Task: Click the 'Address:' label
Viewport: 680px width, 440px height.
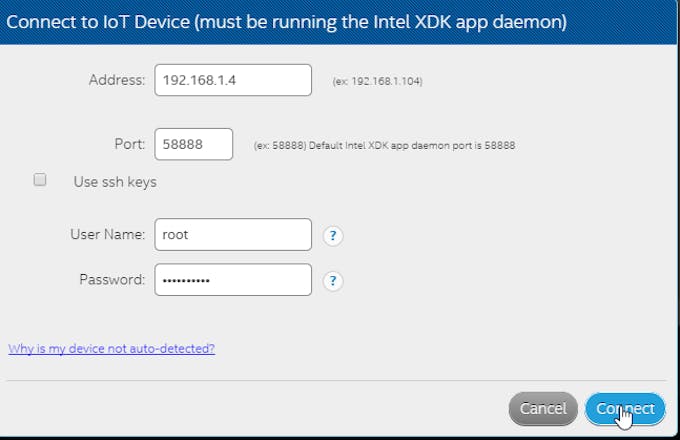Action: point(117,80)
